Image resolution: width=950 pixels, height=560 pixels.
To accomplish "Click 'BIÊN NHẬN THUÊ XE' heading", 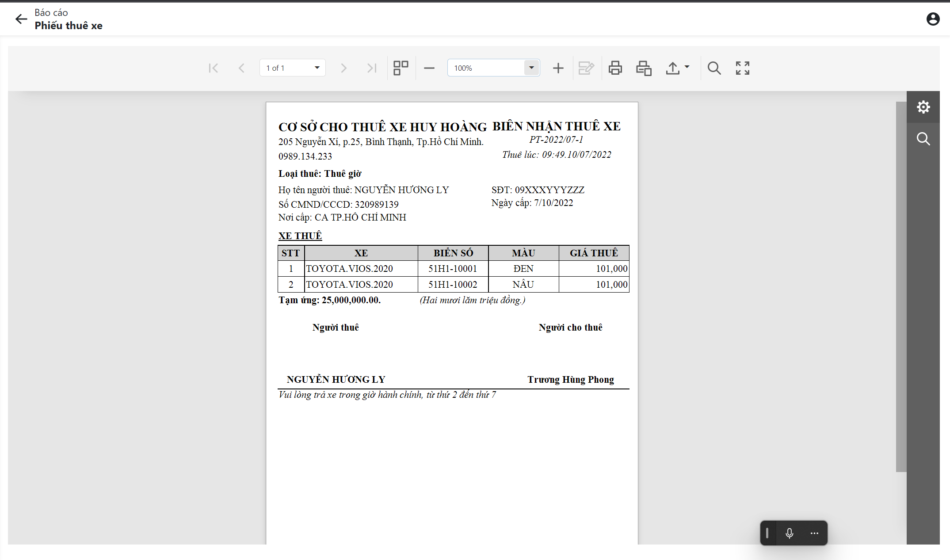I will (x=557, y=126).
